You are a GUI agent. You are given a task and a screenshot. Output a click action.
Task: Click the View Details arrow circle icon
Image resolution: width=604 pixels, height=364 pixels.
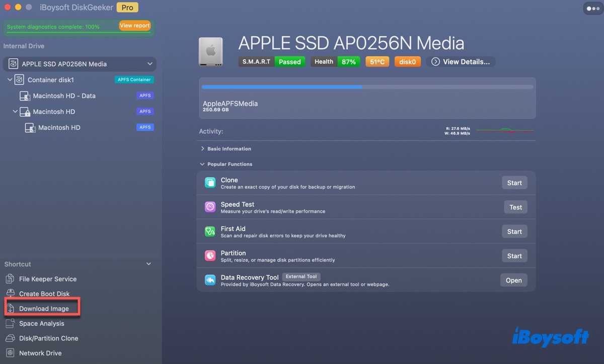435,62
